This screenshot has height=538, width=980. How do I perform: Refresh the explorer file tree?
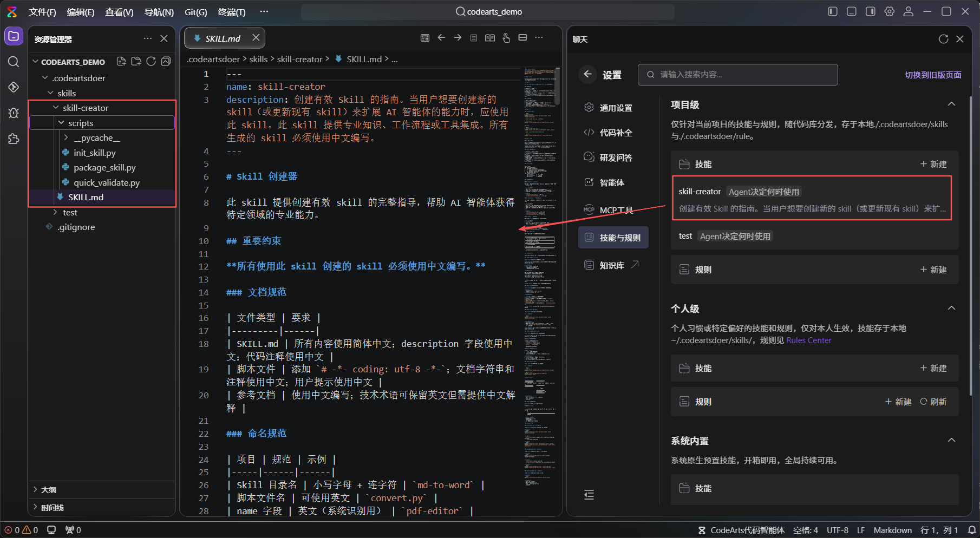coord(151,62)
